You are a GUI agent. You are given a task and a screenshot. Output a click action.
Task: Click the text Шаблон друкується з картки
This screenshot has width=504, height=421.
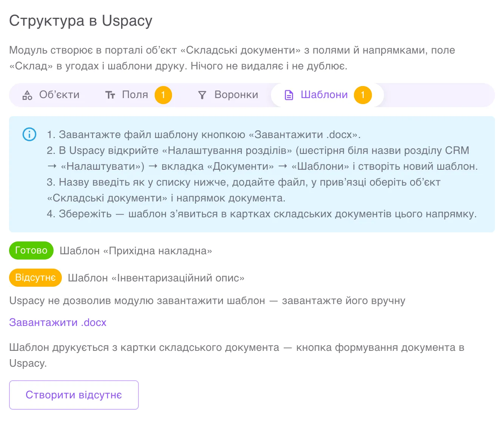click(x=237, y=355)
